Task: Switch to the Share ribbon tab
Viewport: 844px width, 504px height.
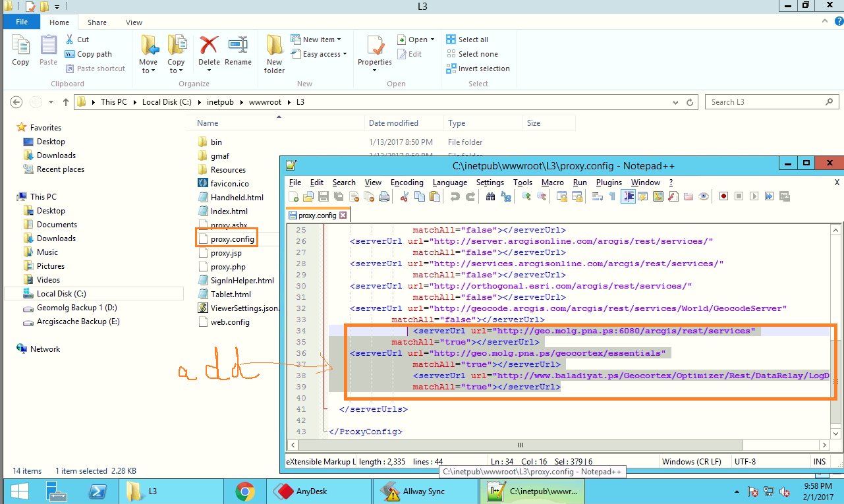Action: tap(97, 22)
